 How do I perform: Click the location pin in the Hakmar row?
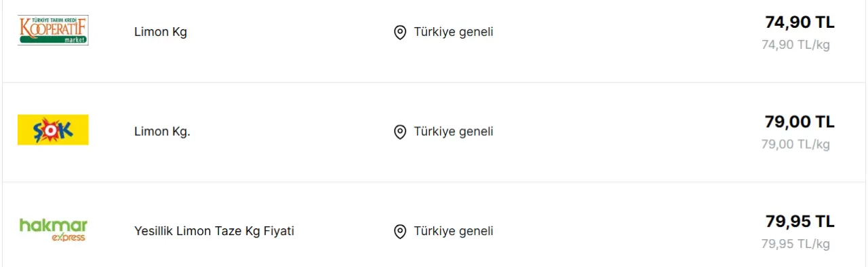(x=400, y=232)
